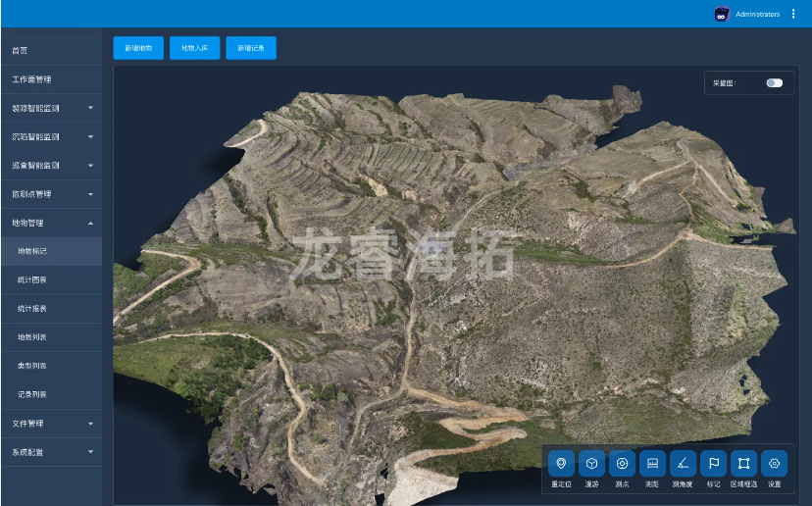Click the 文件管理 menu label
This screenshot has width=812, height=506.
(28, 423)
